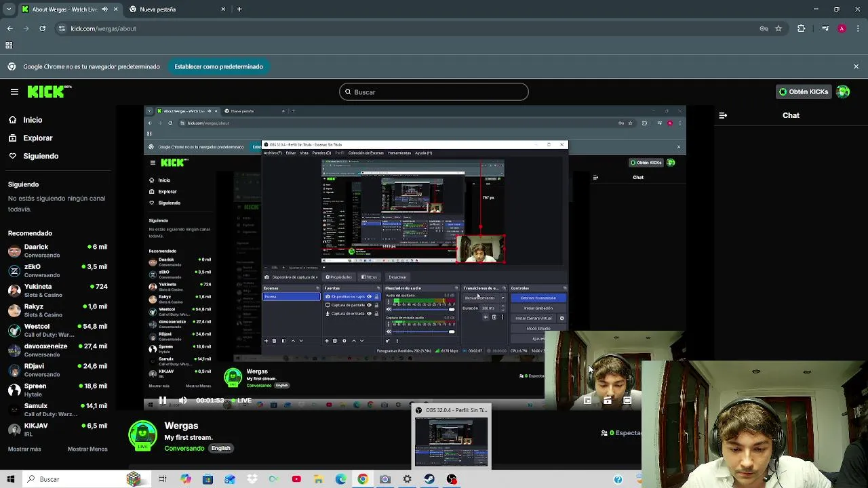
Task: Open OBS Studio from taskbar
Action: pos(452,479)
